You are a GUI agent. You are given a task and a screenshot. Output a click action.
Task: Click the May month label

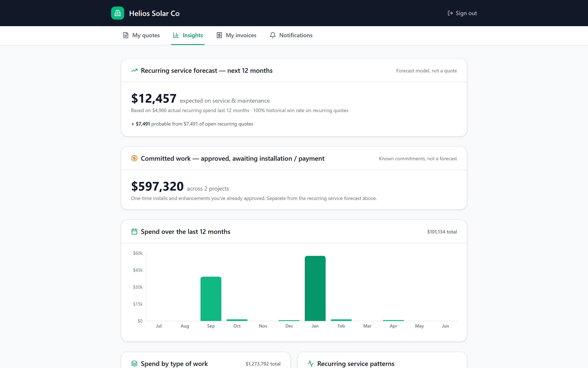(x=419, y=326)
